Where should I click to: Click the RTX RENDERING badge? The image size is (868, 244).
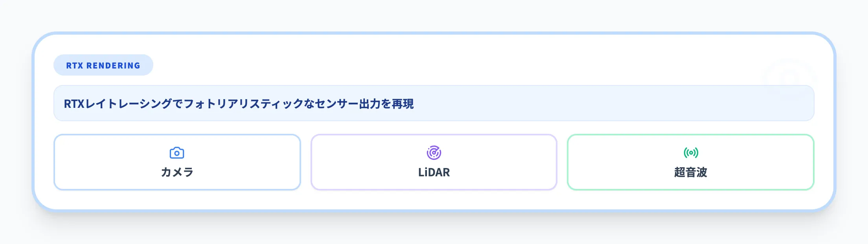pyautogui.click(x=103, y=65)
